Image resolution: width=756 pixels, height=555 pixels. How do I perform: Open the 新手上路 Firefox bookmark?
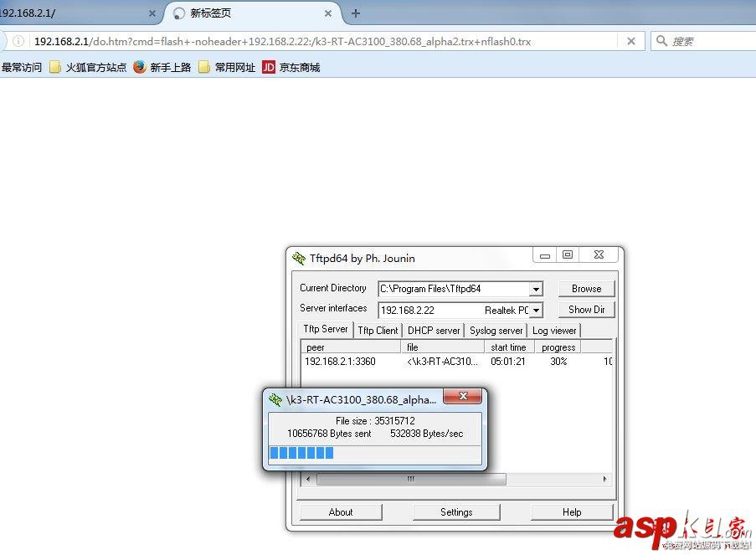click(162, 67)
